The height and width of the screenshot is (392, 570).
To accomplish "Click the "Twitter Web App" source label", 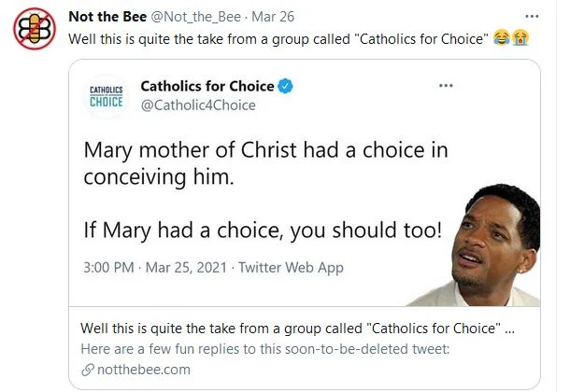I will [291, 268].
